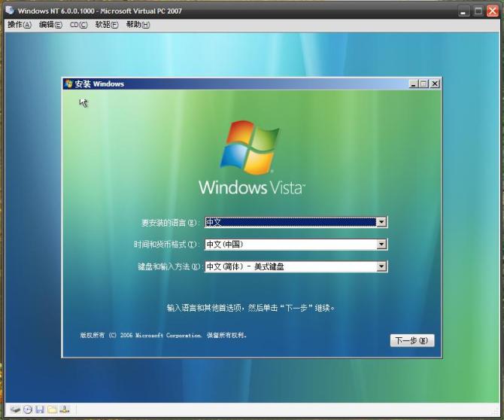Select the 中文 language combo box field
Image resolution: width=504 pixels, height=420 pixels.
pos(296,222)
